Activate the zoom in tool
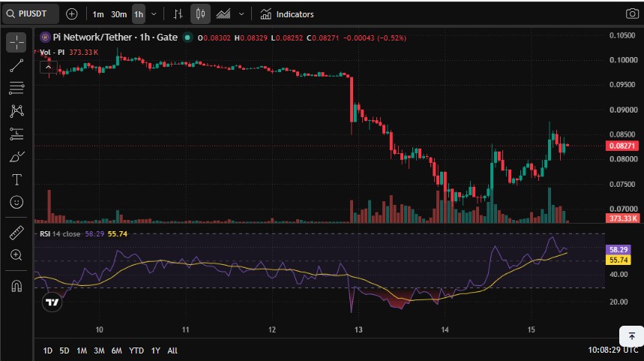644x361 pixels. point(16,255)
